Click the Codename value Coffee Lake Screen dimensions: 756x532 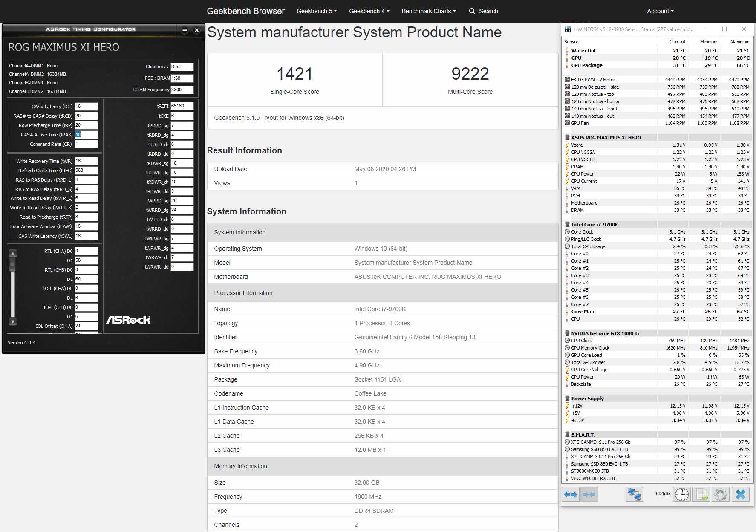(x=370, y=393)
